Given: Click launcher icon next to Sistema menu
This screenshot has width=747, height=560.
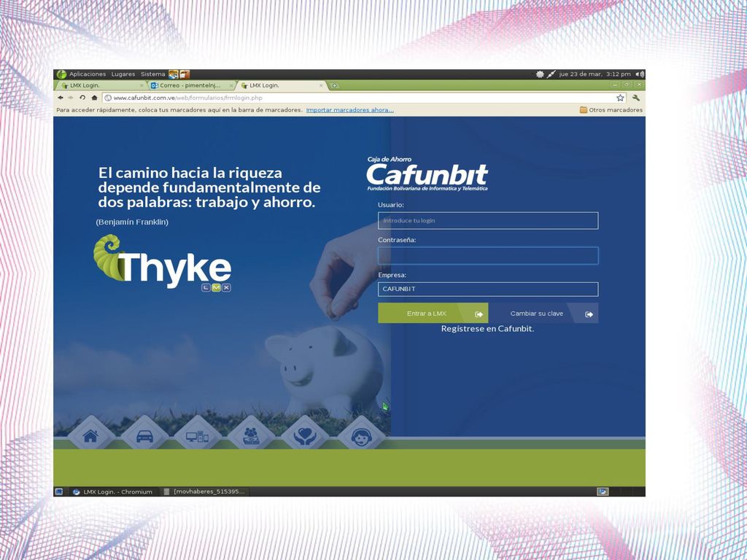Looking at the screenshot, I should click(174, 74).
